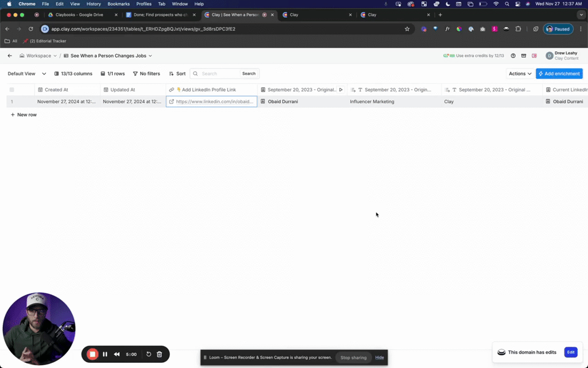Click the Loom rewind icon
588x368 pixels.
117,354
